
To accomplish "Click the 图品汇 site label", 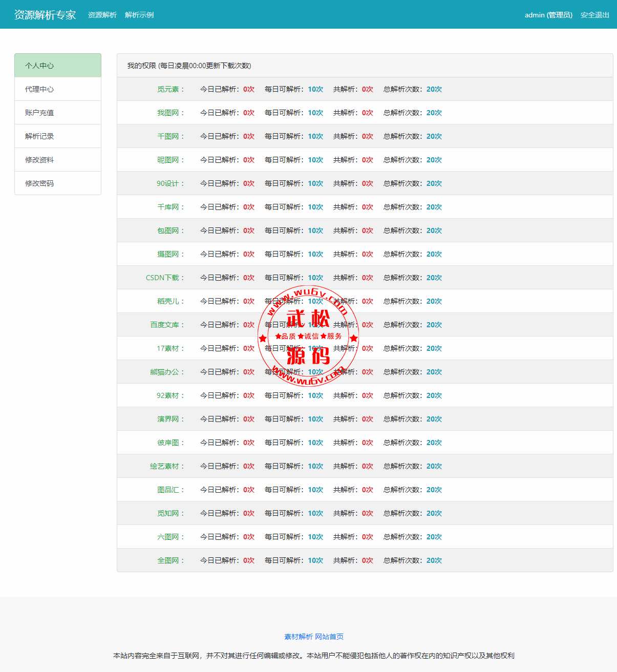I will pos(171,490).
